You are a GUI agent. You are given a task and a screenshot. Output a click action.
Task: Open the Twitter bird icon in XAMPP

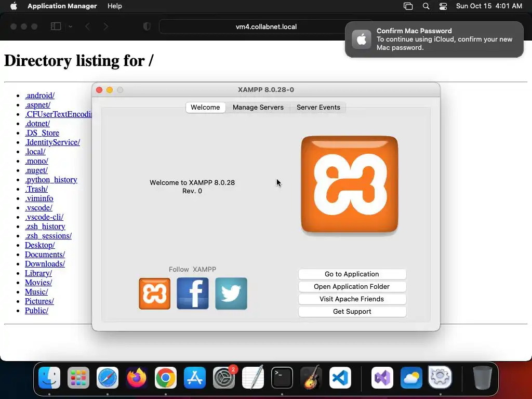tap(231, 294)
